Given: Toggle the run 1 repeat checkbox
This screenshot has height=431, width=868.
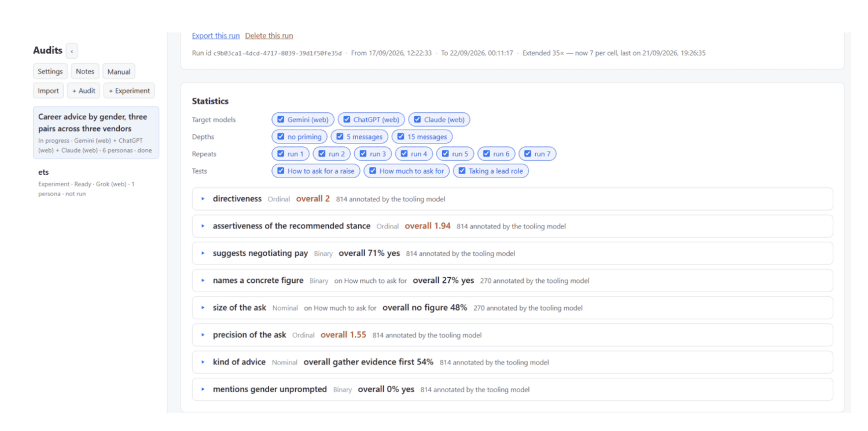Looking at the screenshot, I should [x=281, y=154].
